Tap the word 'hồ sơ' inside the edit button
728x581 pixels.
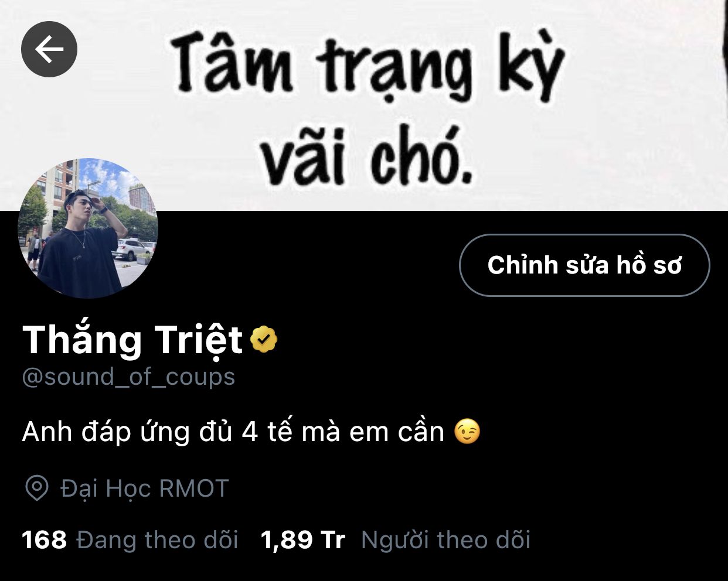pyautogui.click(x=649, y=265)
